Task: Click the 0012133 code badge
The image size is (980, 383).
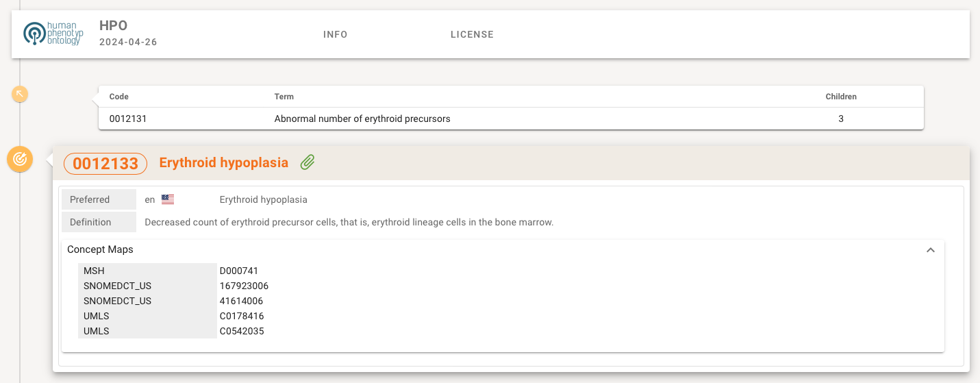Action: point(105,163)
